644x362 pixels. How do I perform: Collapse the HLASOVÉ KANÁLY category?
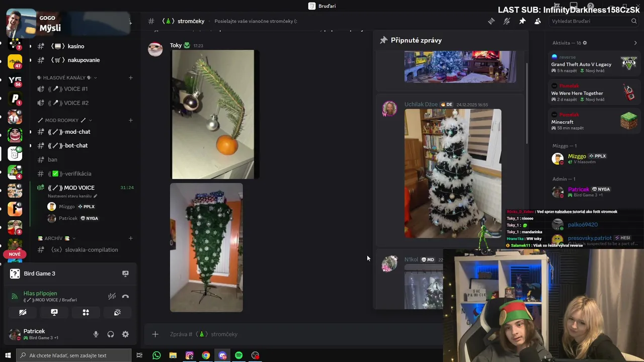coord(67,78)
